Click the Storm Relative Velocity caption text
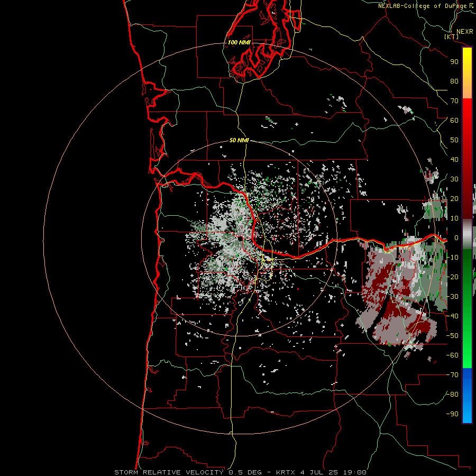 (169, 472)
